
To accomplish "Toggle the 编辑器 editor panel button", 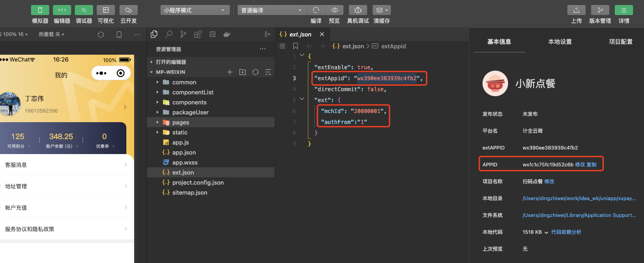I will [x=62, y=10].
